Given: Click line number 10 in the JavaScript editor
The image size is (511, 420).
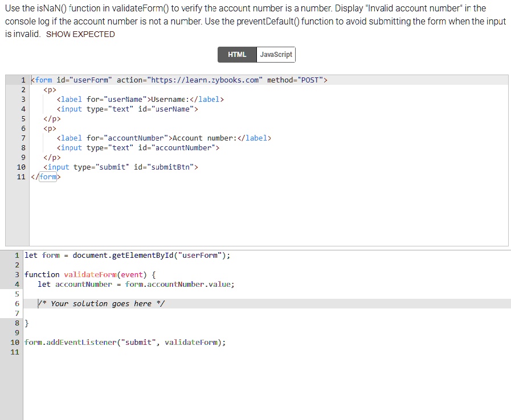Looking at the screenshot, I should tap(16, 342).
